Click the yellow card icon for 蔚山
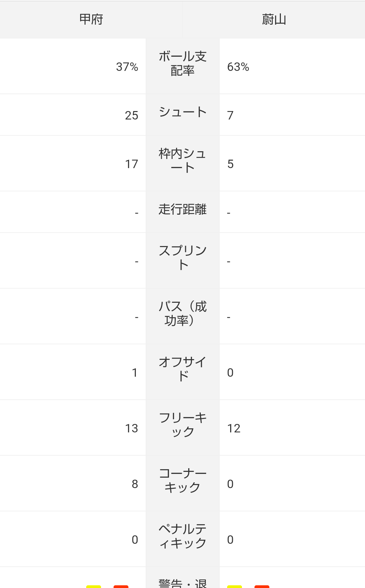Viewport: 365px width, 588px height. point(235,586)
